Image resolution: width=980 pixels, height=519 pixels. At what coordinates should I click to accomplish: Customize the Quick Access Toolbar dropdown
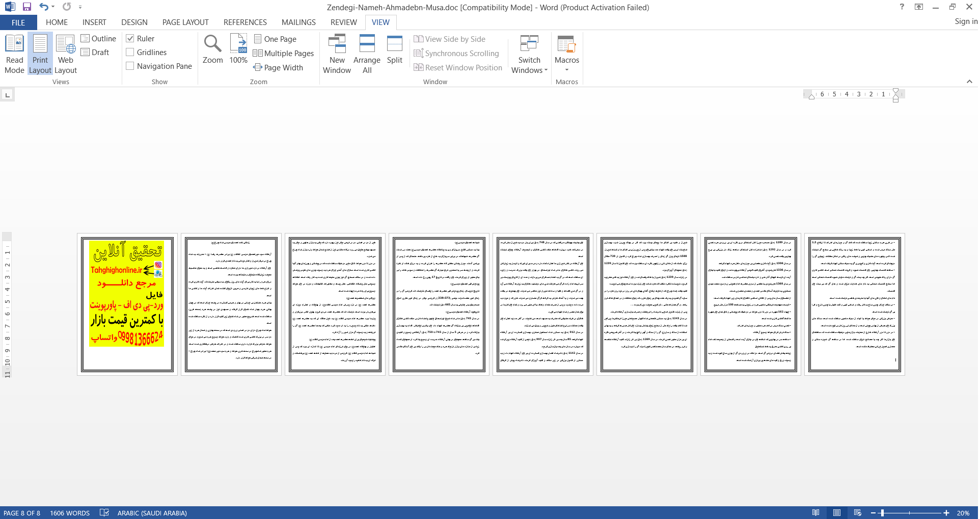tap(80, 7)
